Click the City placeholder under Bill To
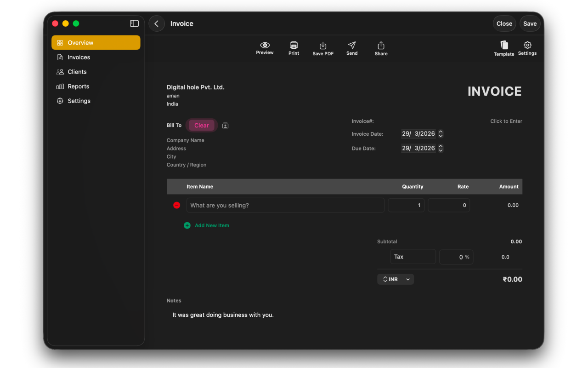Image resolution: width=588 pixels, height=368 pixels. [171, 157]
